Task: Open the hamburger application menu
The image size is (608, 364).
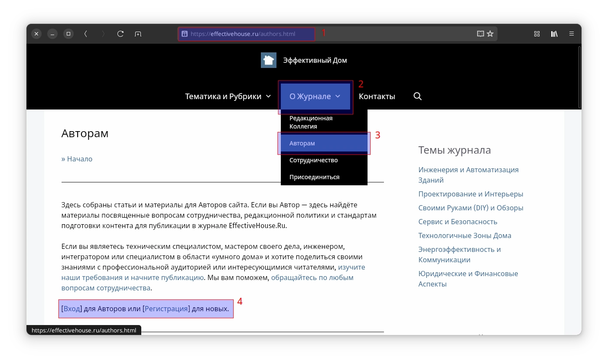Action: click(571, 33)
